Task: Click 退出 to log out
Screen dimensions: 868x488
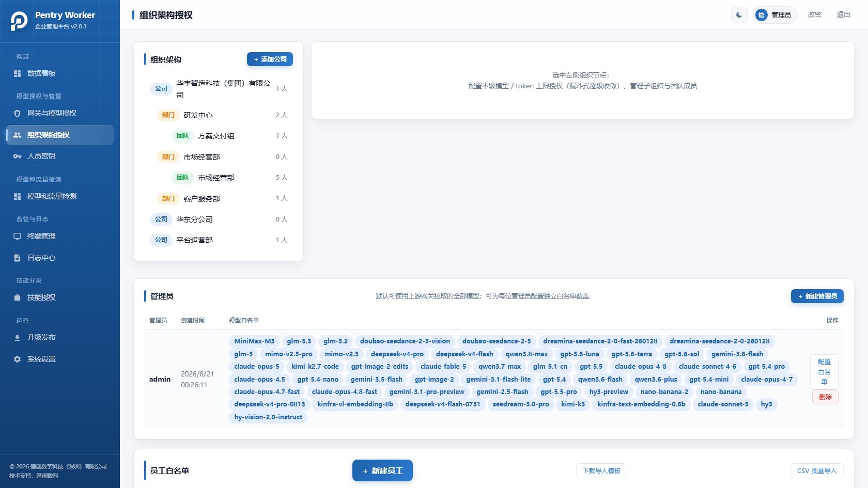Action: 844,15
